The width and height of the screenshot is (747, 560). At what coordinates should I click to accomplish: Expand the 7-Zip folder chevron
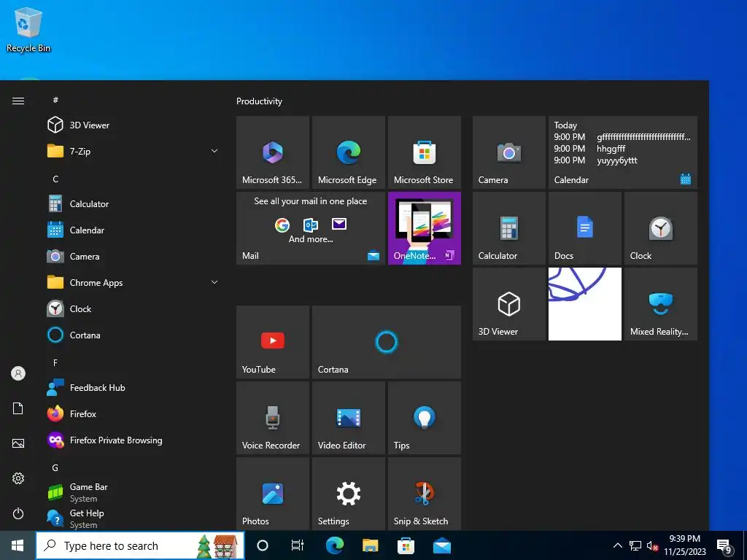[214, 151]
